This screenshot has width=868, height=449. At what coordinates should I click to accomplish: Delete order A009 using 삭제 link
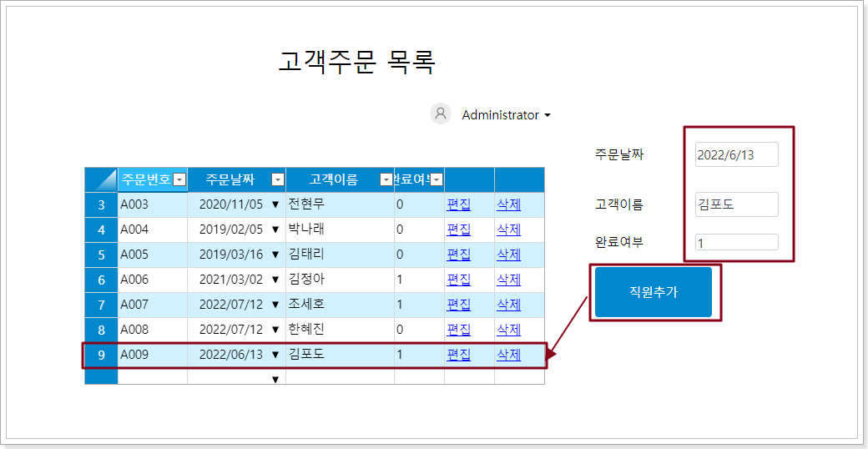(508, 355)
